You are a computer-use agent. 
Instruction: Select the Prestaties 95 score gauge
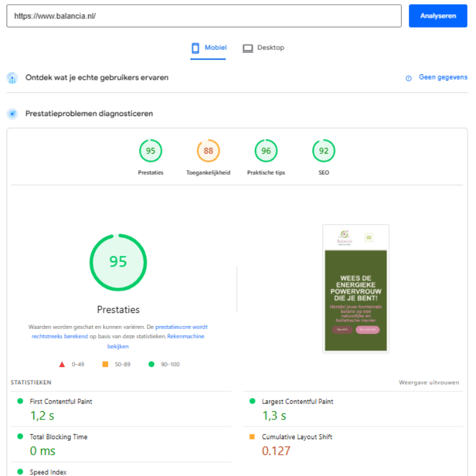(151, 151)
